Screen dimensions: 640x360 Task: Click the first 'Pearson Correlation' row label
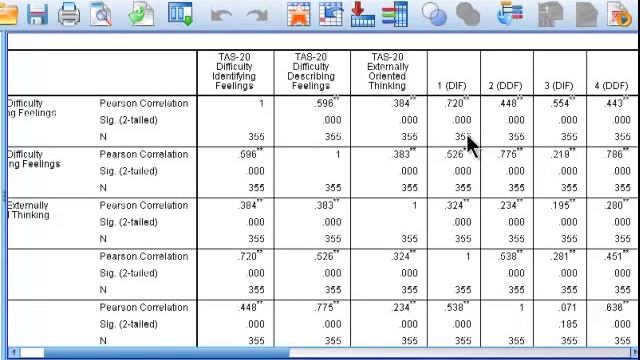[x=144, y=103]
